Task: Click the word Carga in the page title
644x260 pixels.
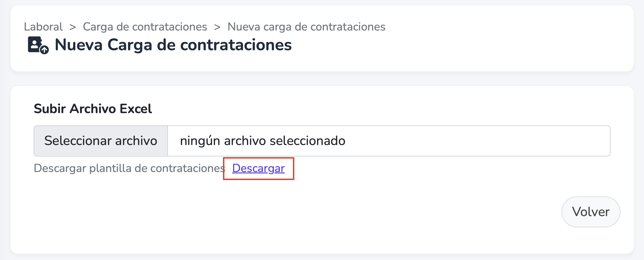Action: click(x=130, y=45)
